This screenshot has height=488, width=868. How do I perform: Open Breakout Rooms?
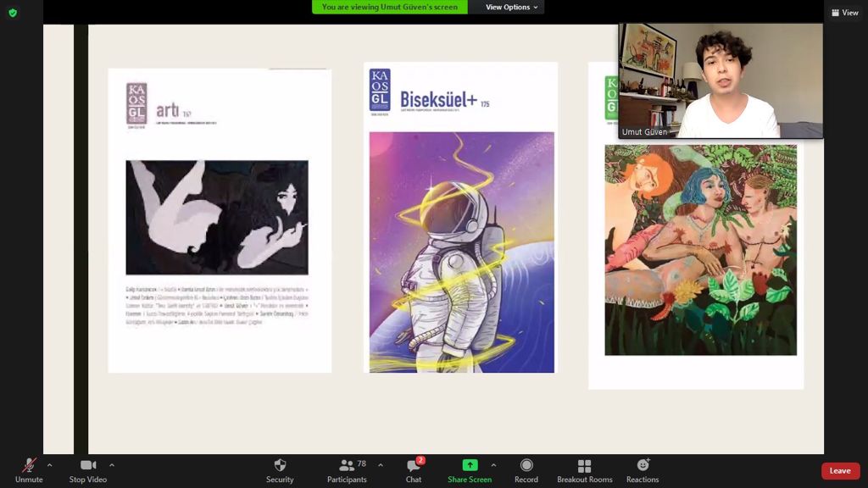coord(585,471)
